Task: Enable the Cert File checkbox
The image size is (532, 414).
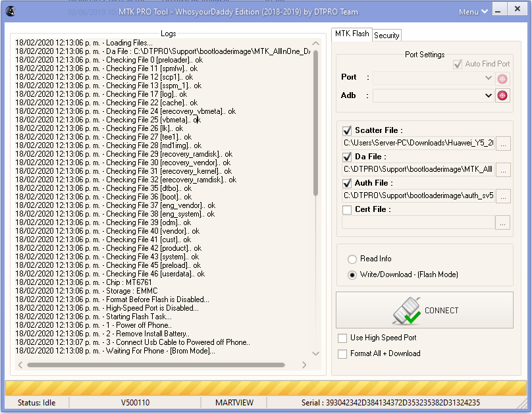Action: [347, 209]
